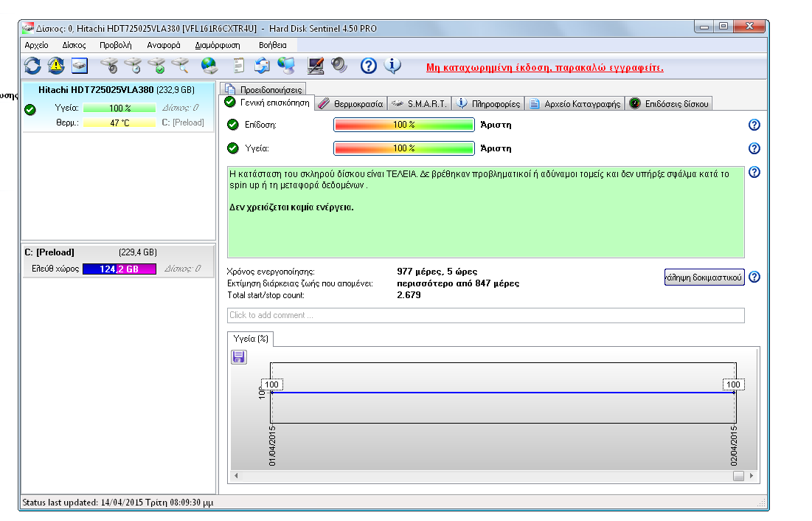Open configuration via monitor and screwdriver icon
Image resolution: width=812 pixels, height=521 pixels.
(x=315, y=66)
